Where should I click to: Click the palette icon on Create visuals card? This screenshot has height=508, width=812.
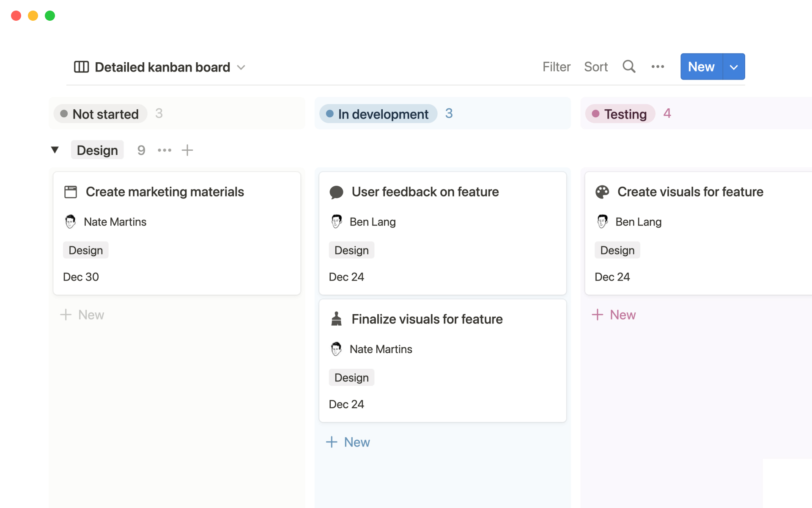[x=602, y=192]
